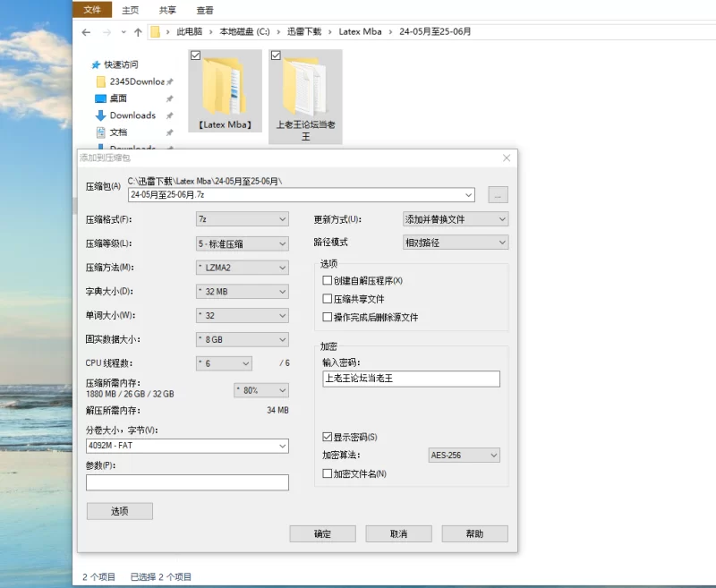Open the 压缩格式 7z dropdown
Image resolution: width=716 pixels, height=588 pixels.
pos(243,219)
